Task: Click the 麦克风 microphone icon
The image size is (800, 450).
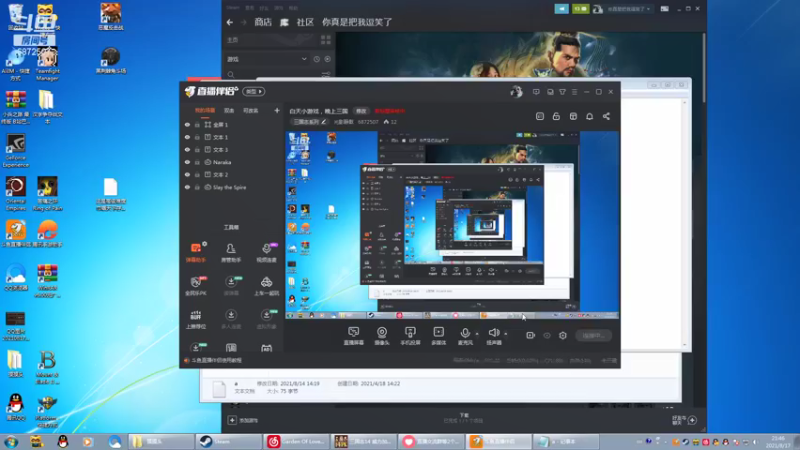Action: pyautogui.click(x=465, y=333)
